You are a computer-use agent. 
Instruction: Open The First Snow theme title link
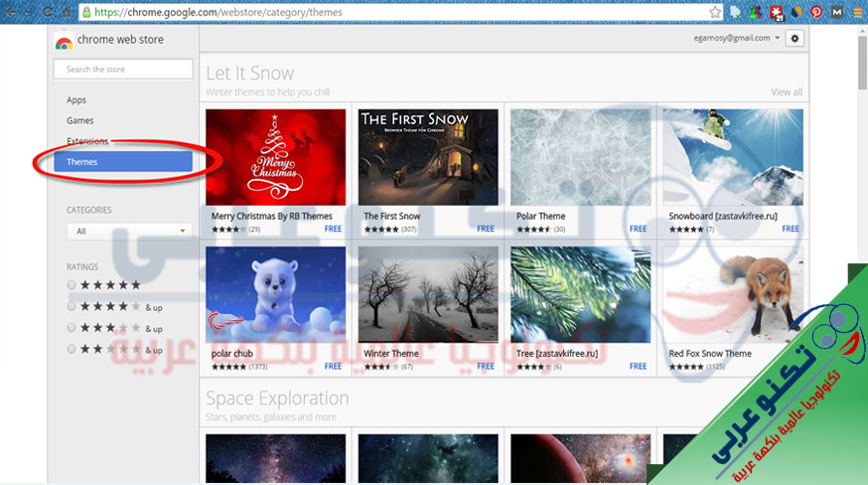(x=392, y=217)
